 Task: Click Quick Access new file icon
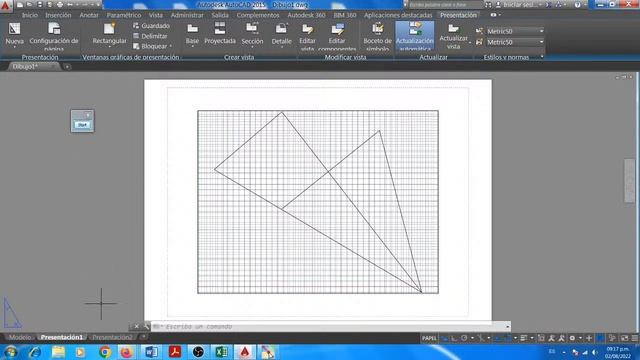click(x=20, y=5)
